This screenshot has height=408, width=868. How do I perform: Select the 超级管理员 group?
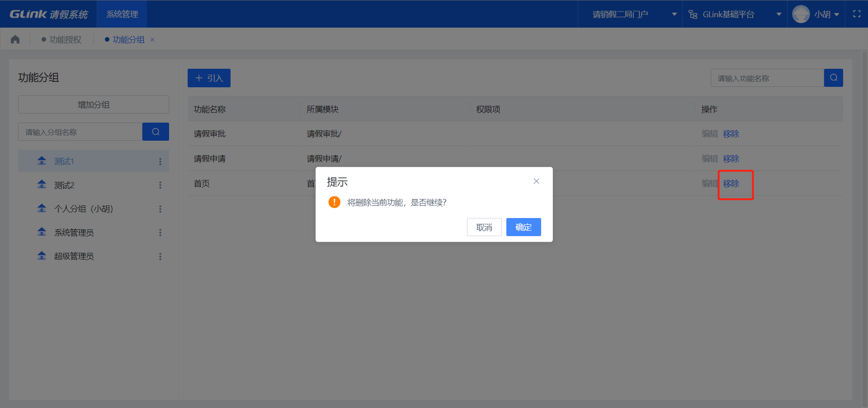(94, 256)
